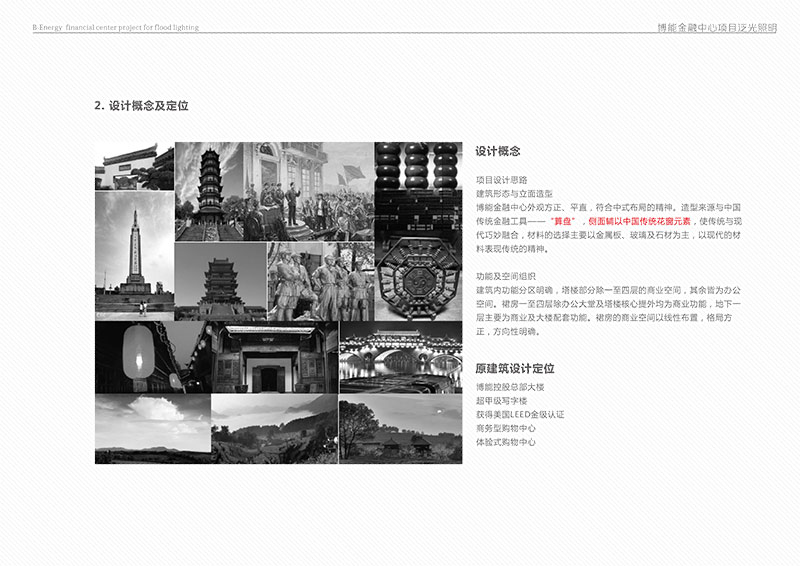
Task: Select the '博能金融中心项目泛光照明' header title
Action: (710, 28)
